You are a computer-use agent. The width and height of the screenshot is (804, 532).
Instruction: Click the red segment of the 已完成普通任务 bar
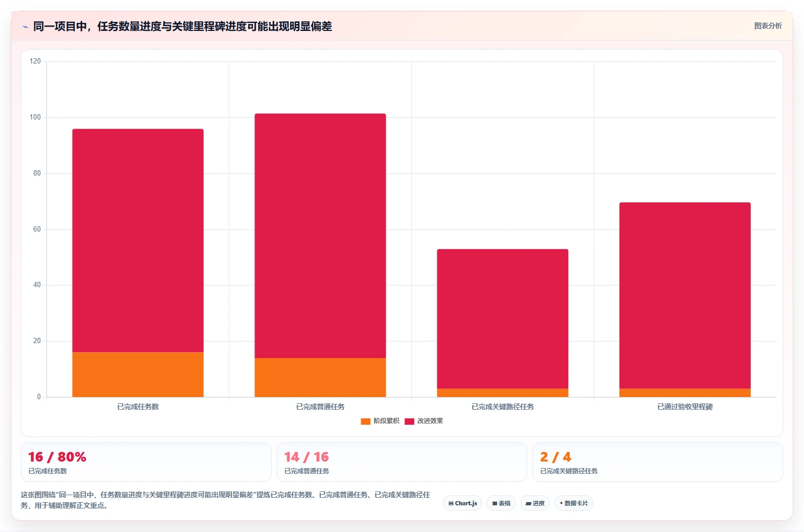(320, 236)
